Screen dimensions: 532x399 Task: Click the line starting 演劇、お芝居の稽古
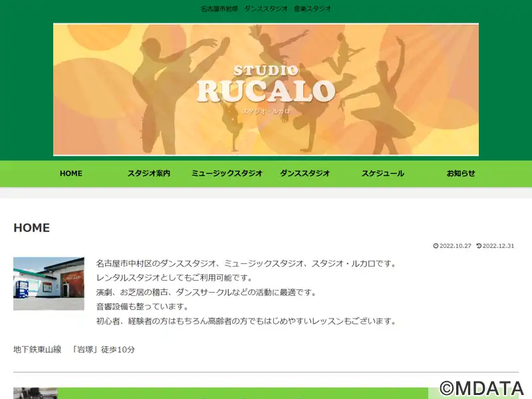[x=206, y=293]
